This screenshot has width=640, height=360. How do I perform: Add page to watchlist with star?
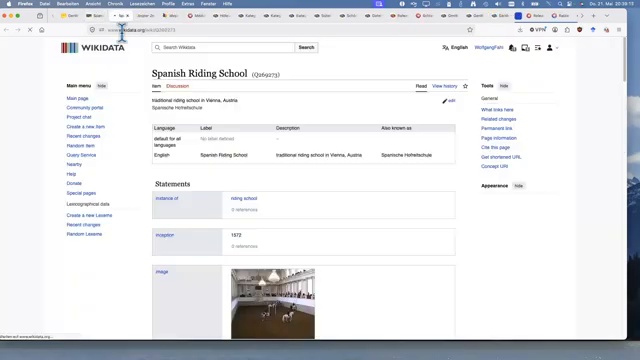coord(465,86)
